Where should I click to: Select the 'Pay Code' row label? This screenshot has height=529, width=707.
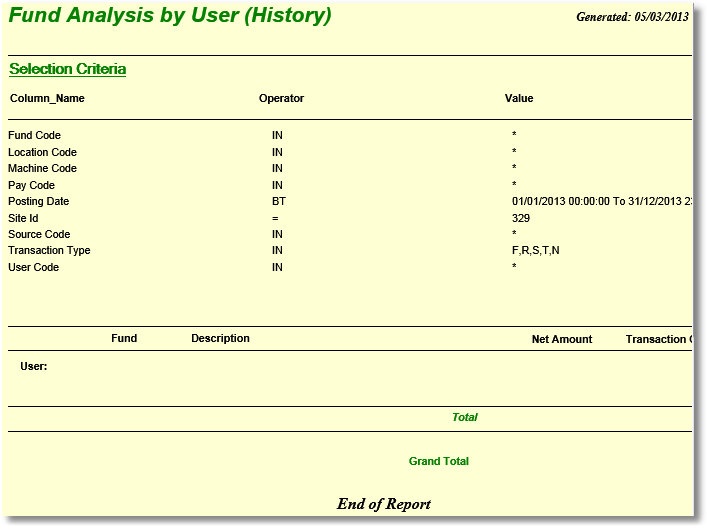tap(31, 185)
